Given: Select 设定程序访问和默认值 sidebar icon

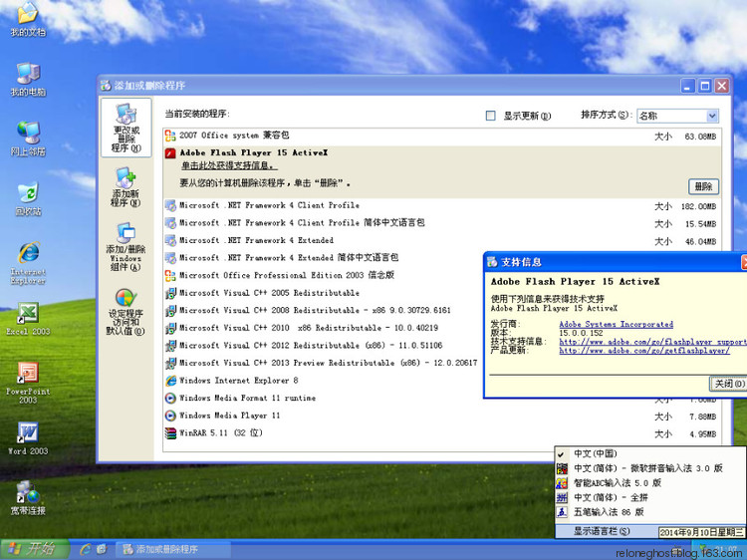Looking at the screenshot, I should [x=125, y=312].
